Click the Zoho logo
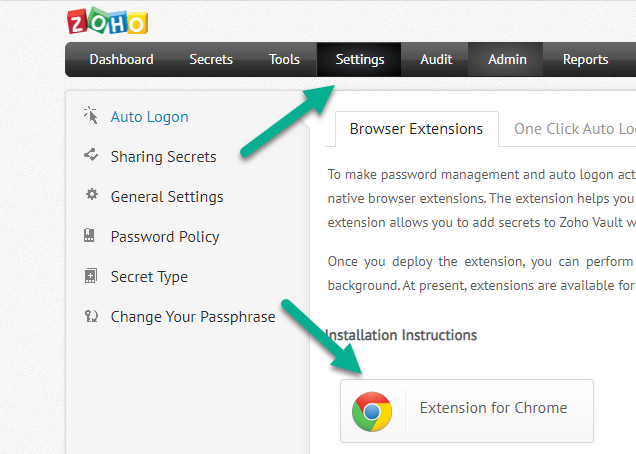This screenshot has height=454, width=636. point(107,21)
